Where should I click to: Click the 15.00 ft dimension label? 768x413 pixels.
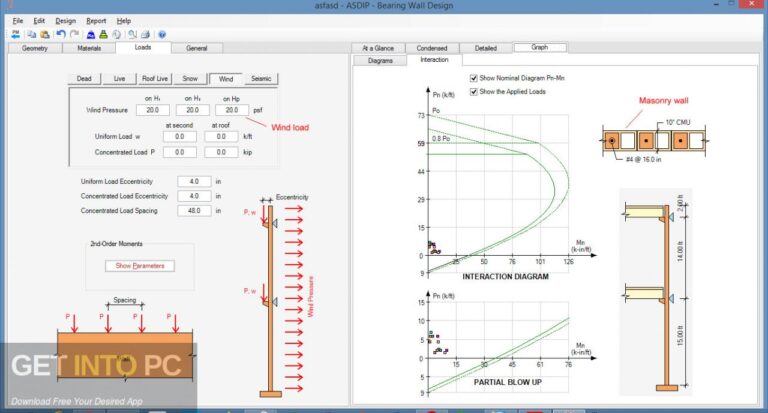point(680,336)
